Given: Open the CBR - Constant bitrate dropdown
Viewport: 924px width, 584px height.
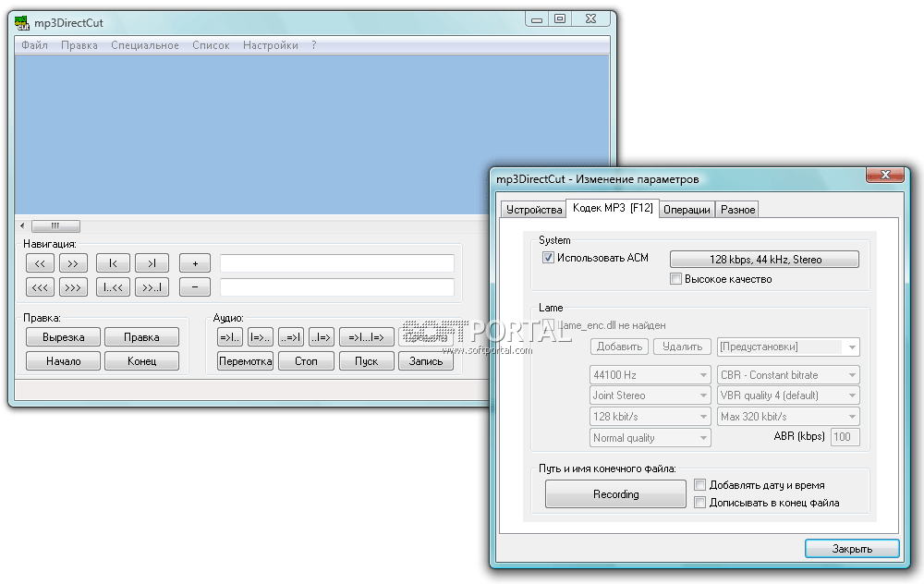Looking at the screenshot, I should (788, 375).
